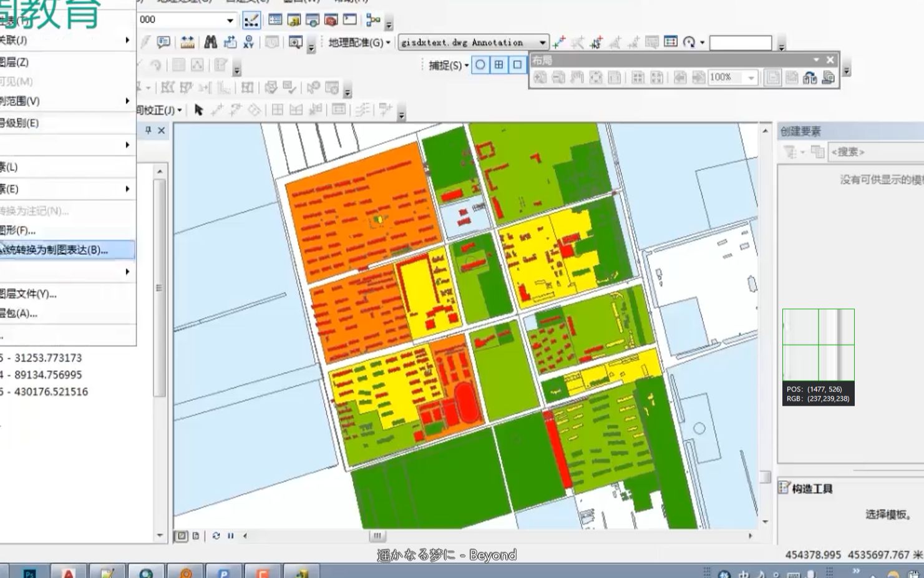Click the Find binoculars tool
This screenshot has width=924, height=578.
click(x=211, y=42)
